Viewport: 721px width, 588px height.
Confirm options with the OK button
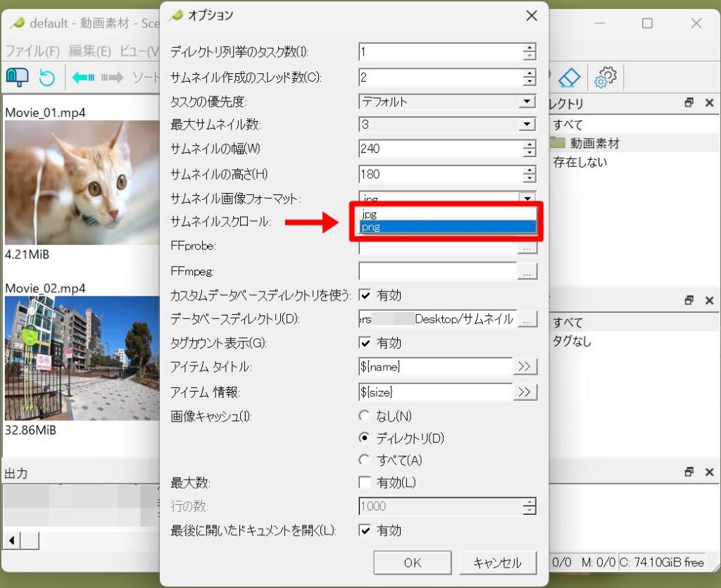click(412, 562)
